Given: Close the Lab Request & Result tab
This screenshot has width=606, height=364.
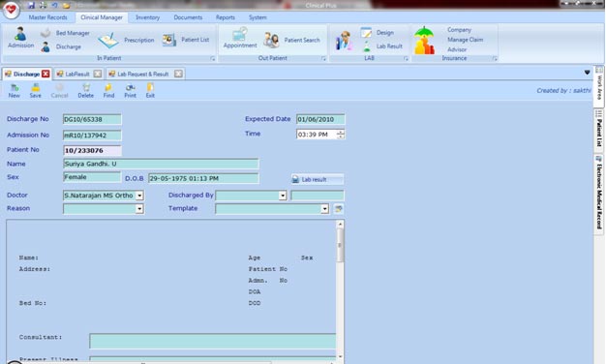Looking at the screenshot, I should (178, 74).
